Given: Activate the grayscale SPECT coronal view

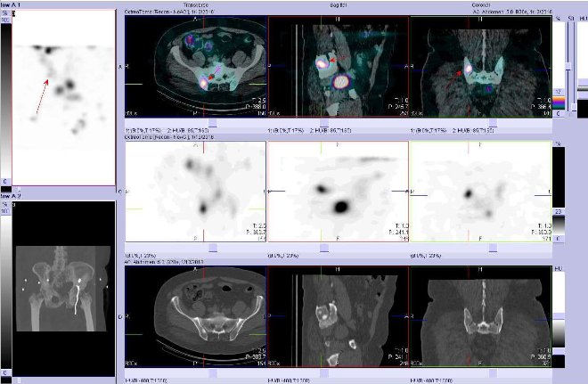Looking at the screenshot, I should (479, 192).
